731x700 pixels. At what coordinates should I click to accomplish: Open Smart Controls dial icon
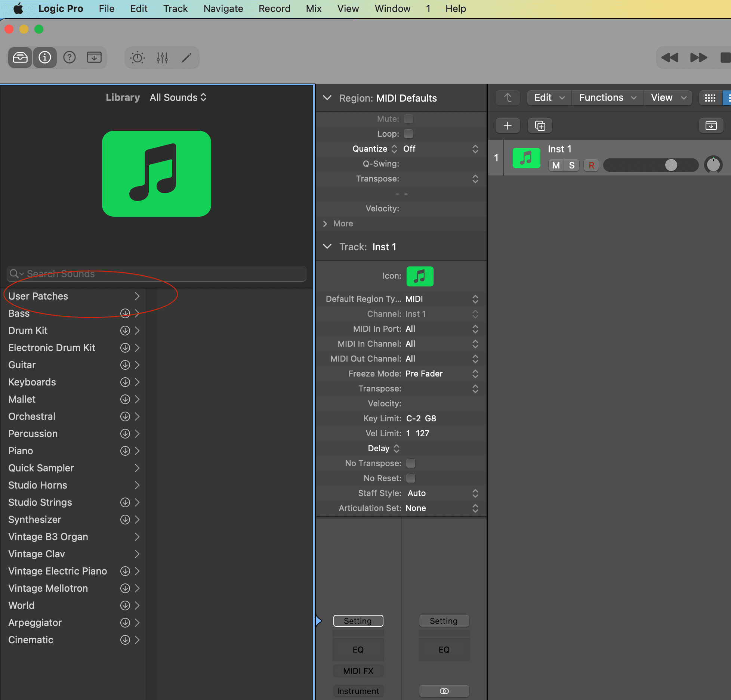coord(138,58)
